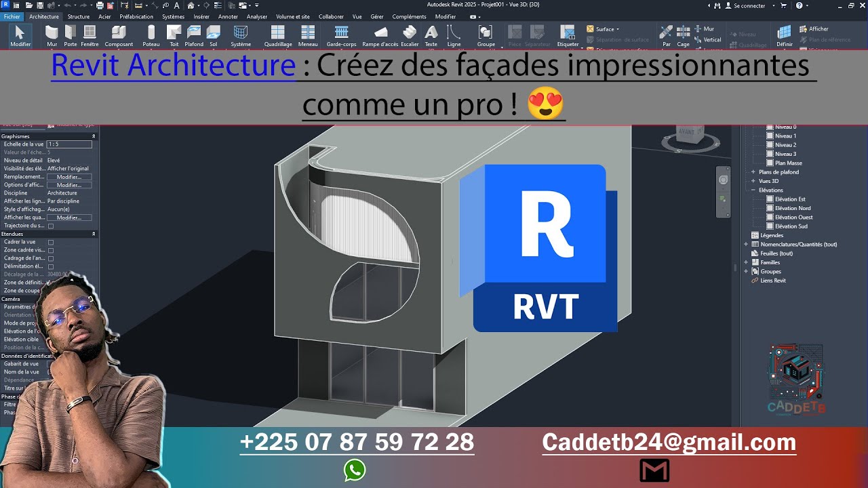Switch to the Annoter ribbon tab
The height and width of the screenshot is (488, 868).
(228, 16)
